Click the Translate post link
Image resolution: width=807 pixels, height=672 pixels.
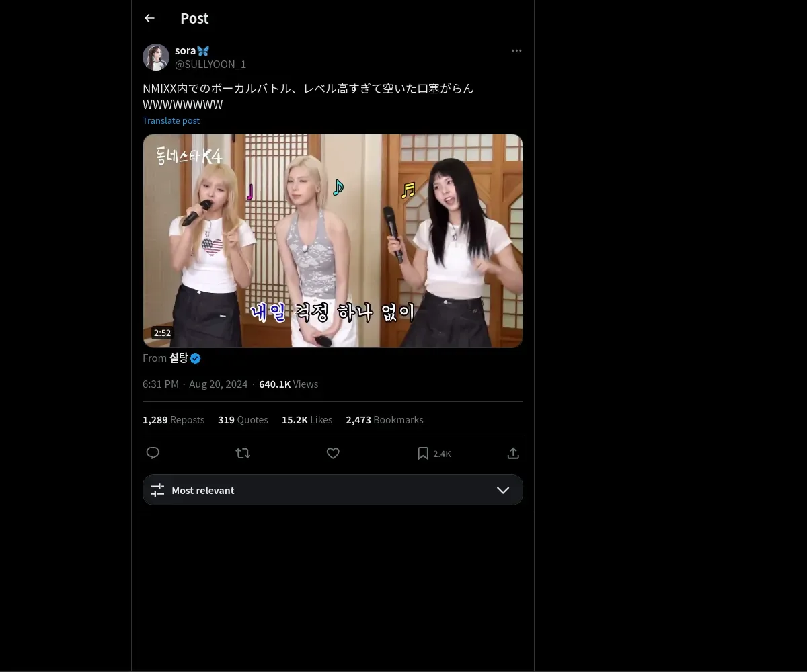[171, 120]
